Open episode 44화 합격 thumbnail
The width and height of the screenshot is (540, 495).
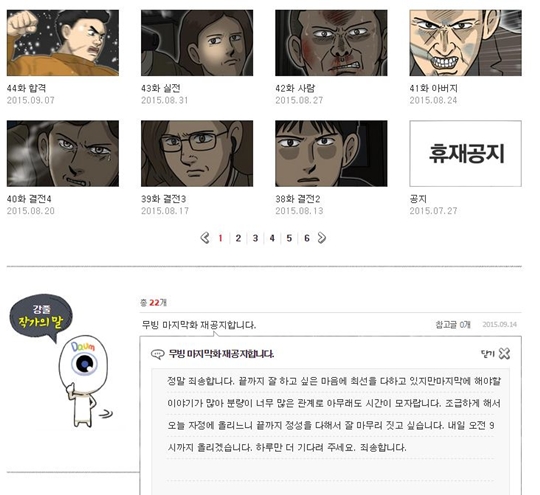[63, 43]
